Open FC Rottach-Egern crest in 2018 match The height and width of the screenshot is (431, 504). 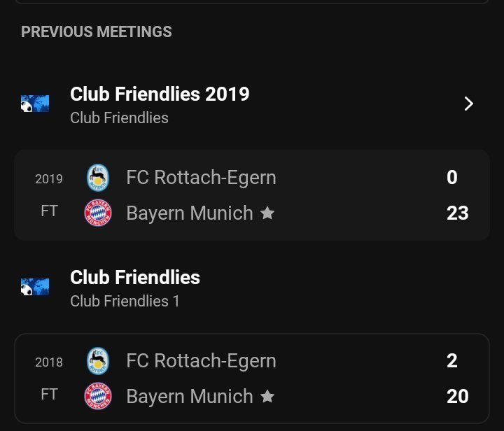coord(98,360)
